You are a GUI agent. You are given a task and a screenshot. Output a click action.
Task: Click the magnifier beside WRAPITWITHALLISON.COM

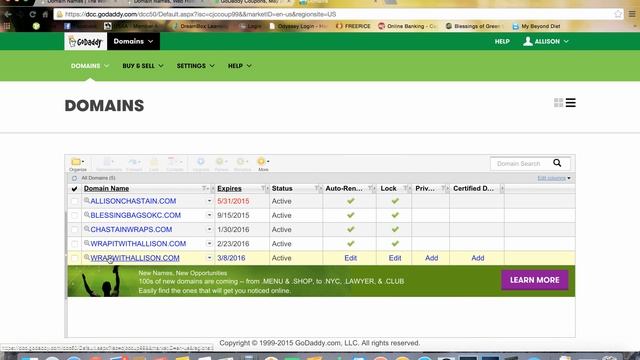pos(87,243)
